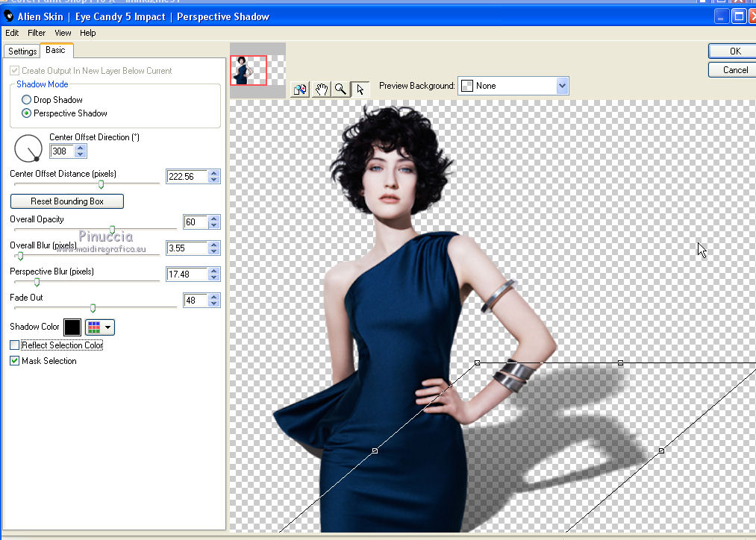Enable Reflect Selection Color checkbox
This screenshot has height=540, width=756.
point(14,345)
